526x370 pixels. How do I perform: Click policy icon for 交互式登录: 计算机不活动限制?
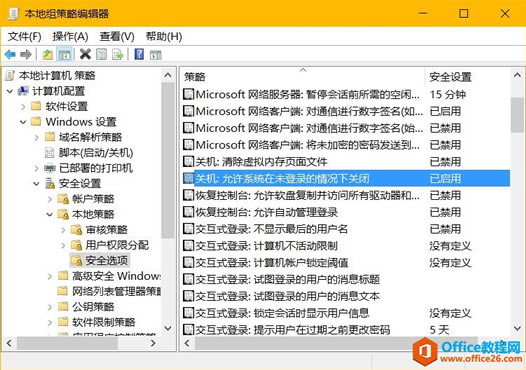tap(188, 246)
